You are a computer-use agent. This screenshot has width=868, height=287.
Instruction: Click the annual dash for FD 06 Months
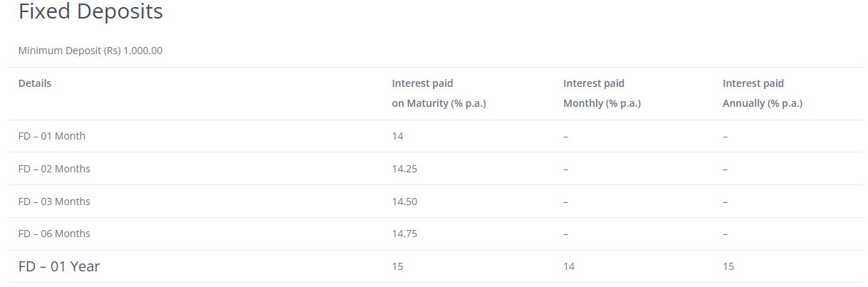tap(725, 234)
